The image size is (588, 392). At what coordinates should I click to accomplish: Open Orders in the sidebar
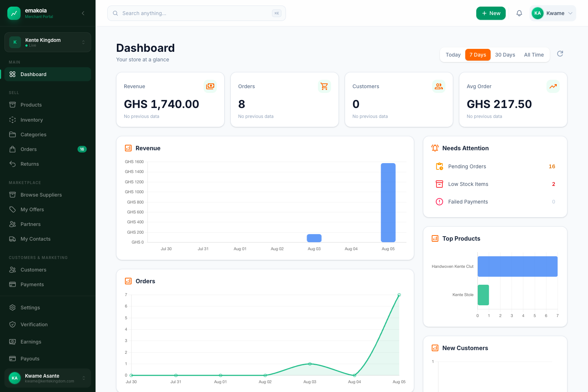click(x=48, y=149)
